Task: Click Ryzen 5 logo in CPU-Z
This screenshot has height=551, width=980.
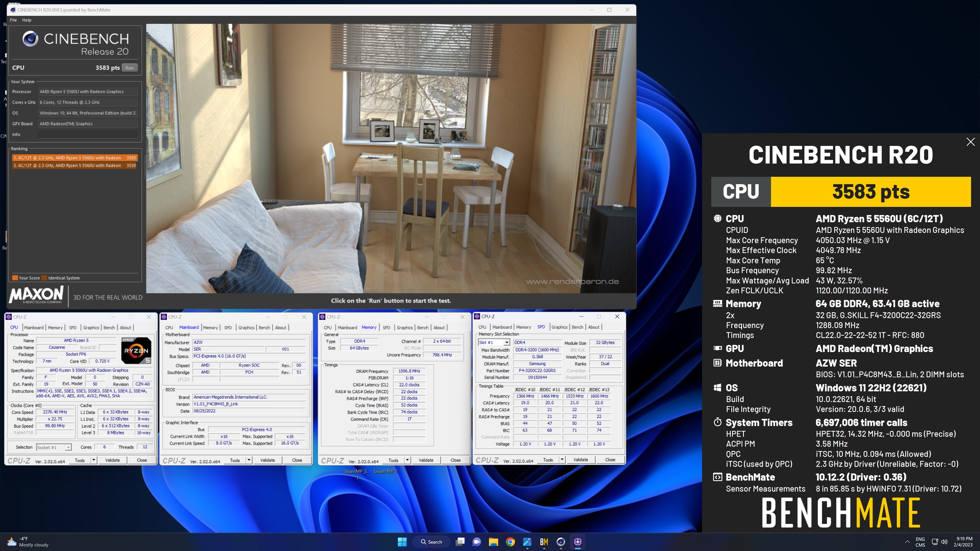Action: pyautogui.click(x=137, y=350)
